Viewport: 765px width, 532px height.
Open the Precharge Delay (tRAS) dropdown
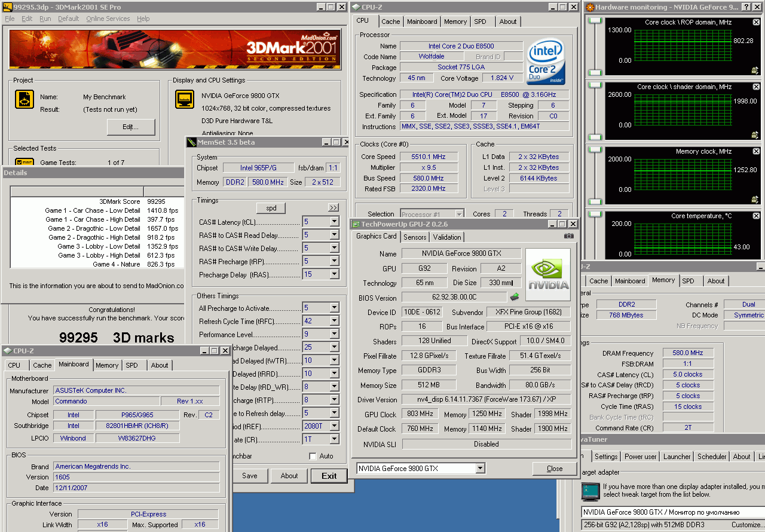click(334, 274)
